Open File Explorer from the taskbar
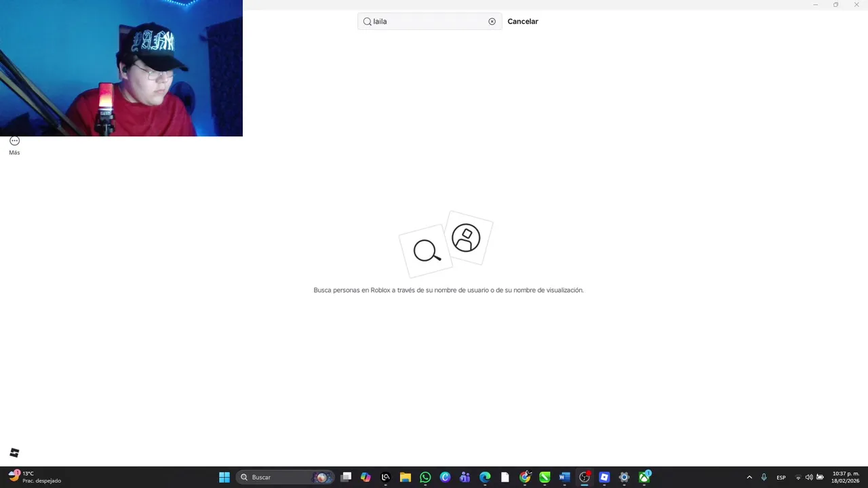The width and height of the screenshot is (868, 488). click(x=405, y=477)
